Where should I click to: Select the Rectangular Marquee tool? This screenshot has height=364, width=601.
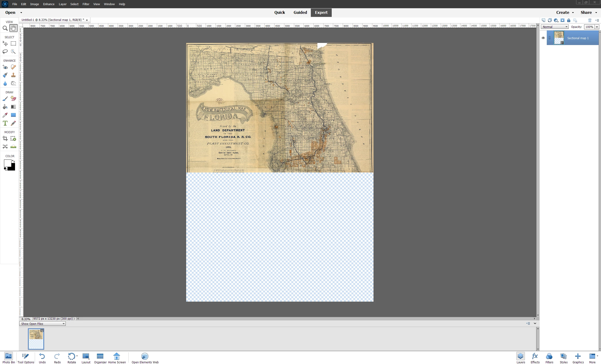pos(13,44)
